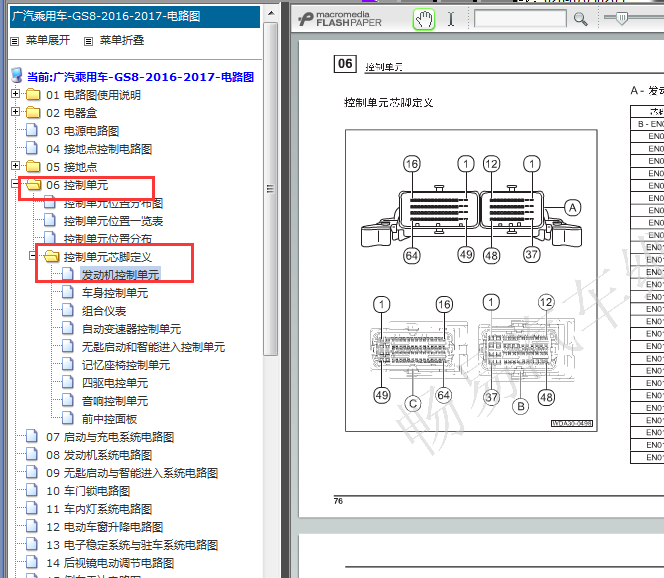Open 03 电源电路图 page
This screenshot has height=578, width=664.
click(83, 131)
